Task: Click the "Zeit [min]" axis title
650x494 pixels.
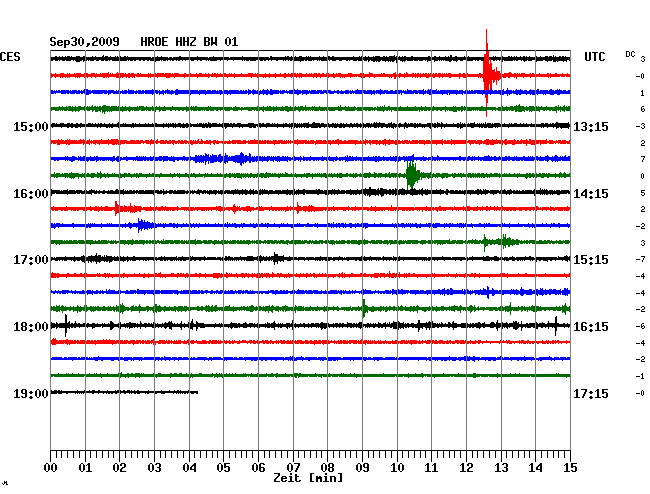Action: point(308,478)
